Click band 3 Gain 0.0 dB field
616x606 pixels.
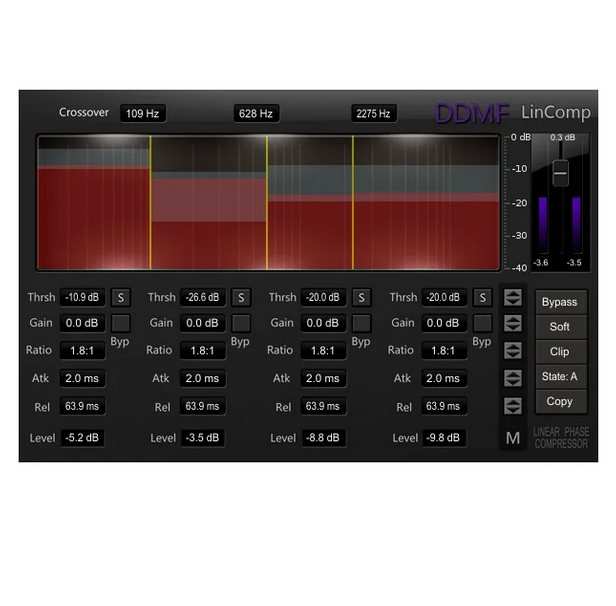(x=323, y=323)
